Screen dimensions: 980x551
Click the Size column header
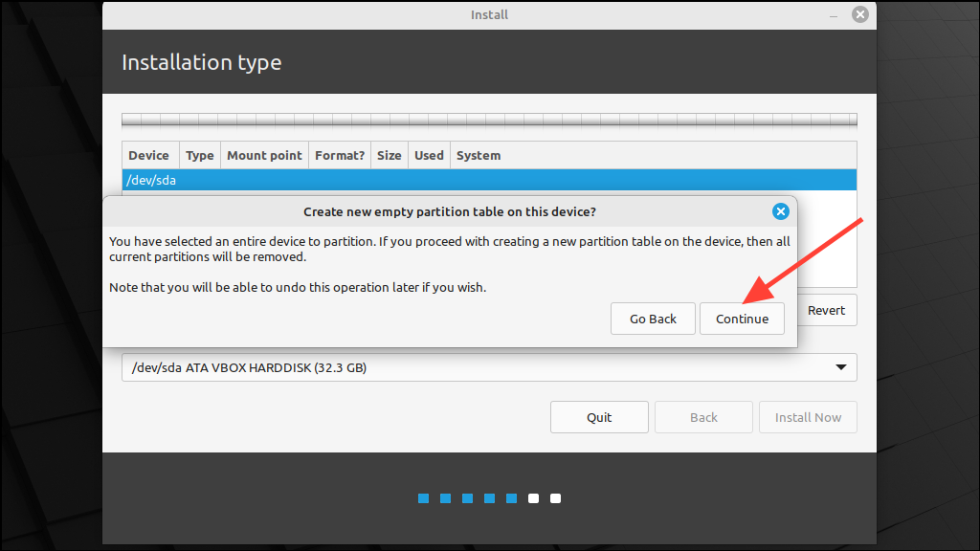pyautogui.click(x=389, y=155)
